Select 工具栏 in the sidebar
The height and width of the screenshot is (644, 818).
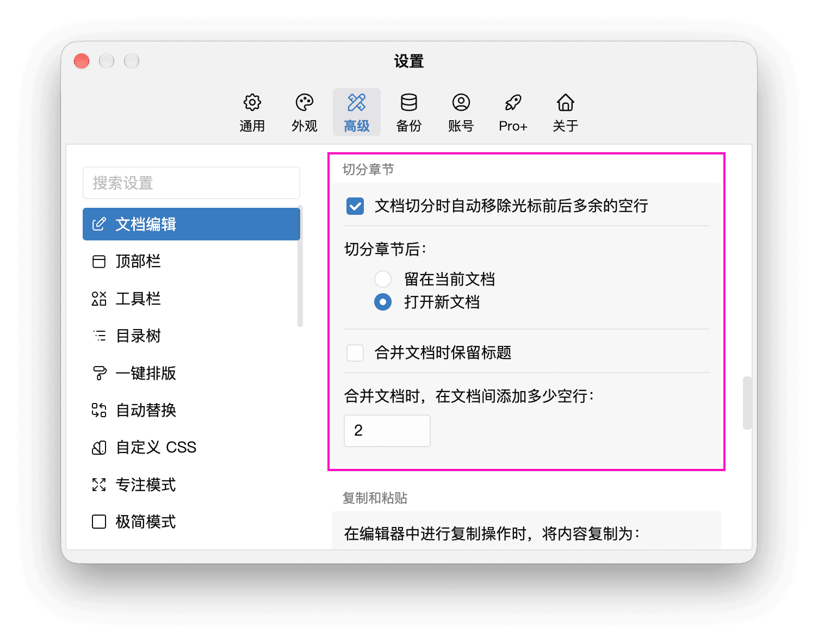tap(191, 299)
